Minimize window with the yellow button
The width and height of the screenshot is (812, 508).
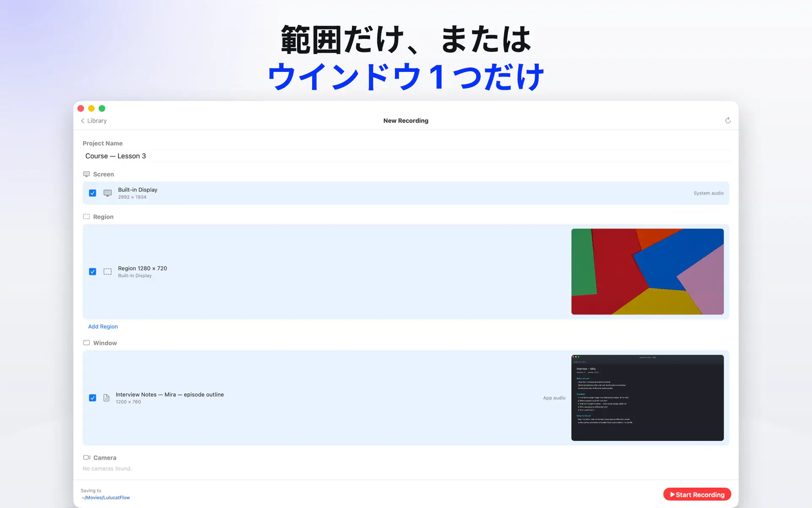(91, 108)
